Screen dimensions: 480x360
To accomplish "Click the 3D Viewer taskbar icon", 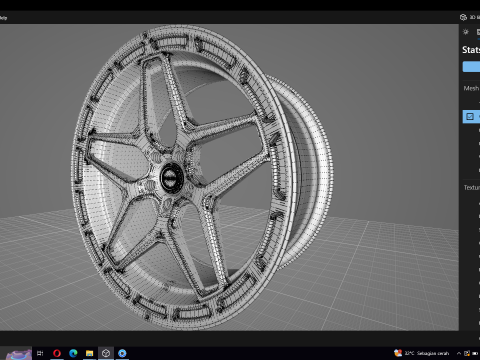I will click(x=106, y=353).
